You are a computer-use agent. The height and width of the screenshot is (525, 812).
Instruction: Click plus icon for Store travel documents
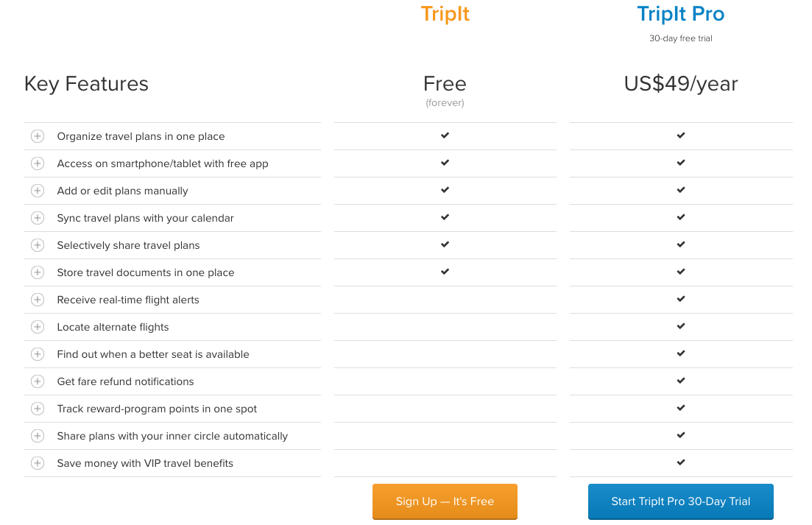(x=38, y=272)
